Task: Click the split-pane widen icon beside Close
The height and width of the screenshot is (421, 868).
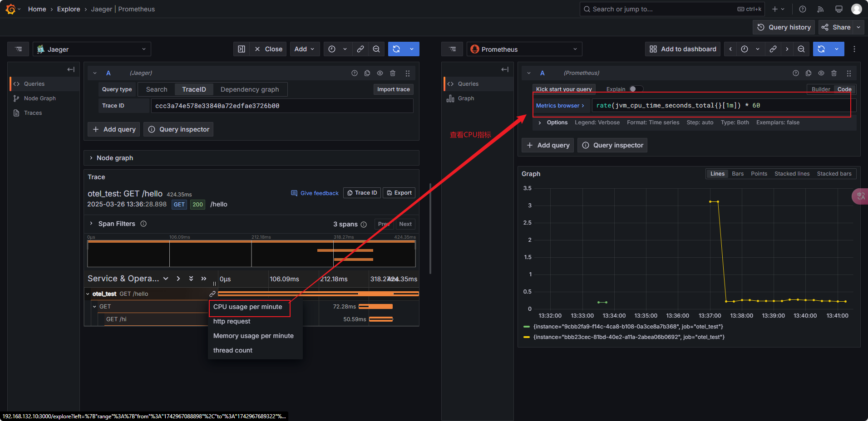Action: (242, 49)
